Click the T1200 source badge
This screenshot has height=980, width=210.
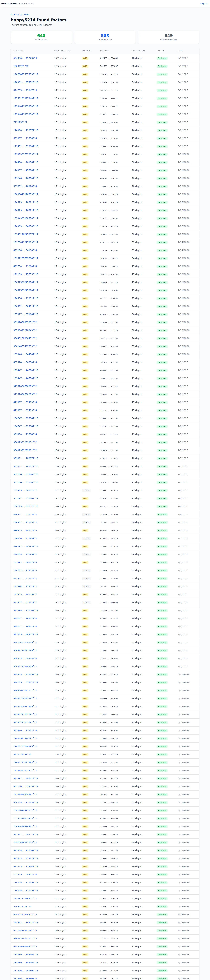point(86,522)
